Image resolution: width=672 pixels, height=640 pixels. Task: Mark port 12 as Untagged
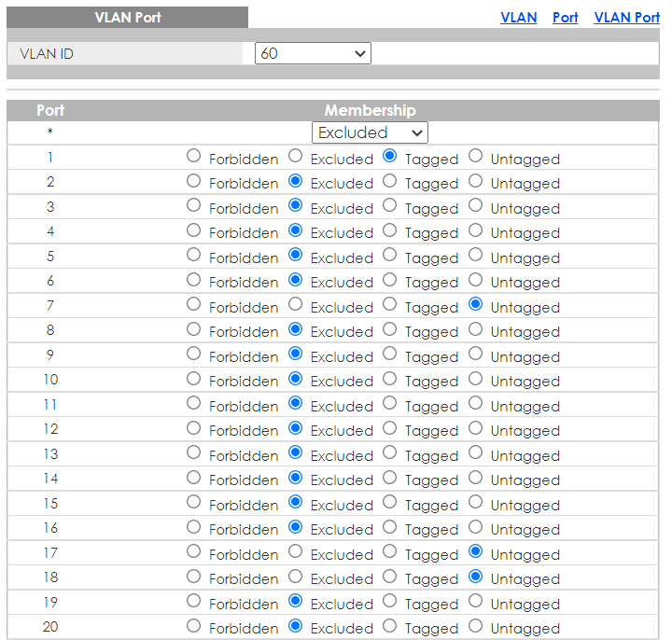[475, 428]
